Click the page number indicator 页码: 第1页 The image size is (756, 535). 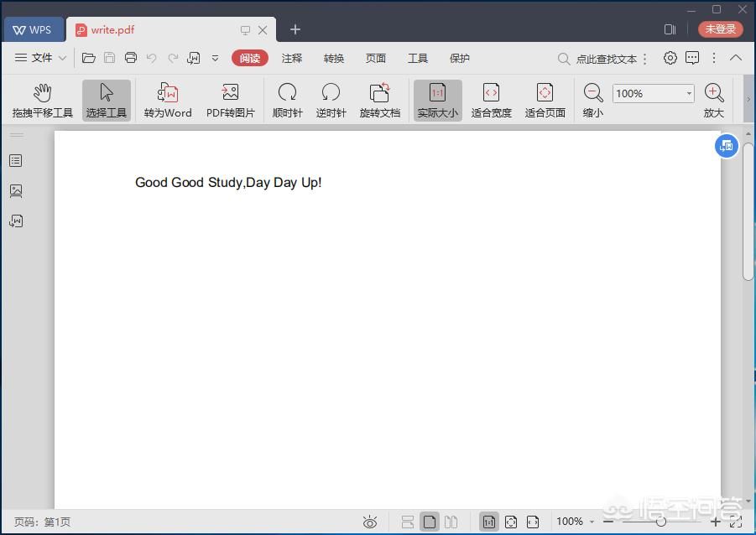[43, 522]
